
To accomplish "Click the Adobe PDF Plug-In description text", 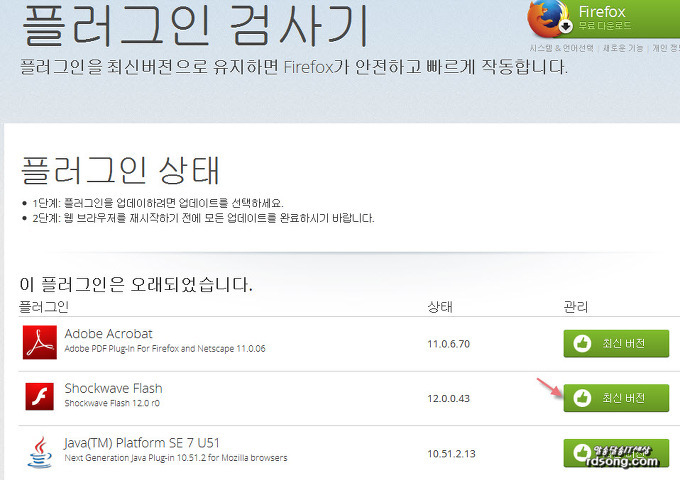I will pyautogui.click(x=165, y=349).
